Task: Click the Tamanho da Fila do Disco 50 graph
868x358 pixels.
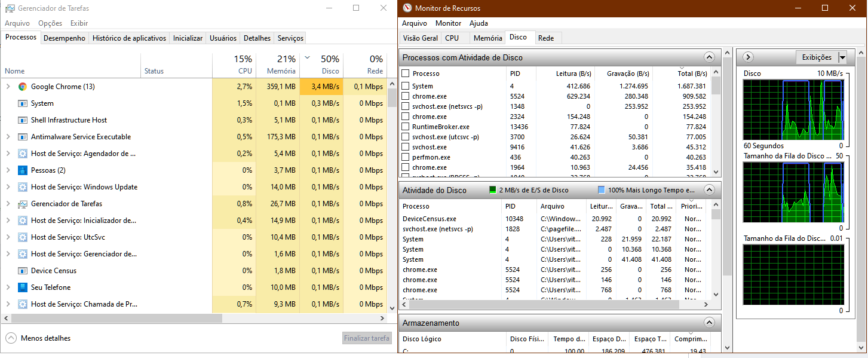Action: click(x=793, y=192)
